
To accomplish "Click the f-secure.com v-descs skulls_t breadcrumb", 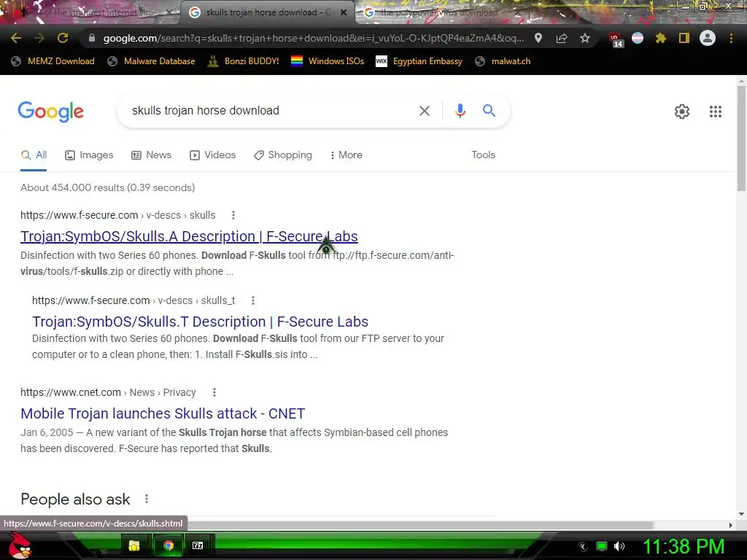I will [x=134, y=300].
